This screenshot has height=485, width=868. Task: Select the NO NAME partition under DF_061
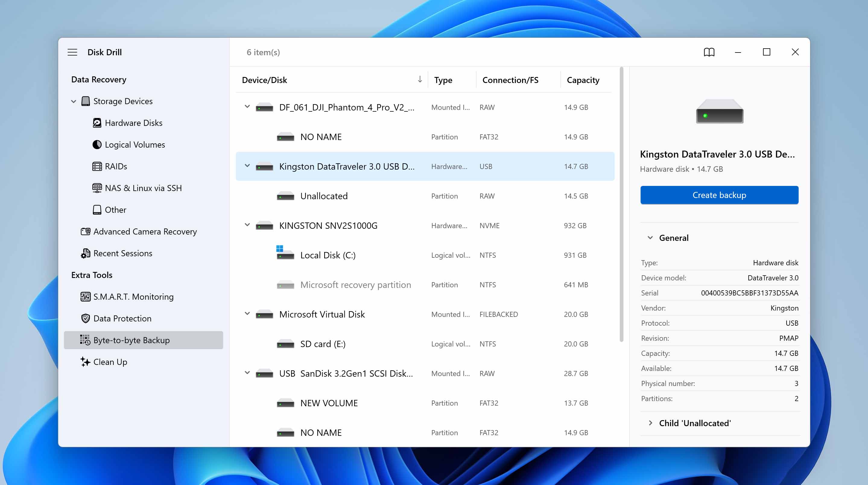(x=425, y=137)
